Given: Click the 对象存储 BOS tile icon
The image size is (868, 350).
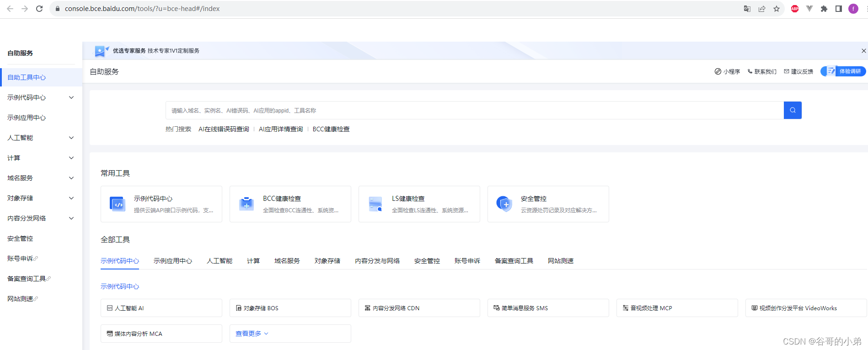Looking at the screenshot, I should tap(239, 308).
